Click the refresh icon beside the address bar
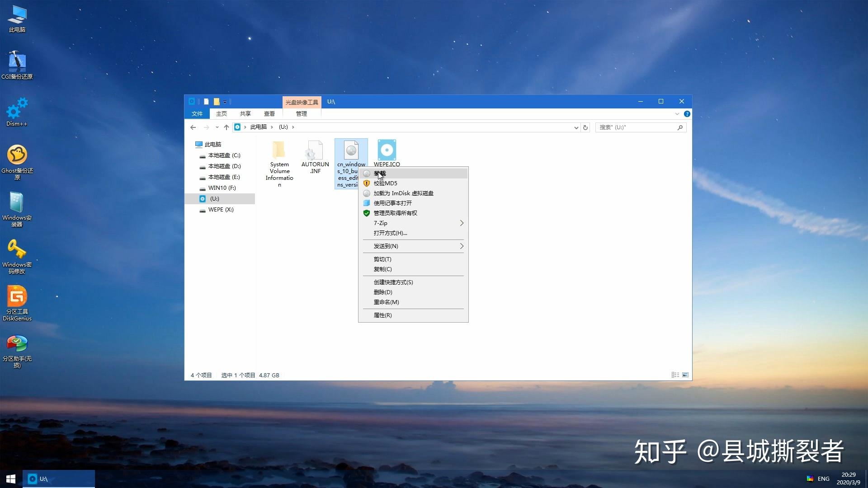 [585, 127]
